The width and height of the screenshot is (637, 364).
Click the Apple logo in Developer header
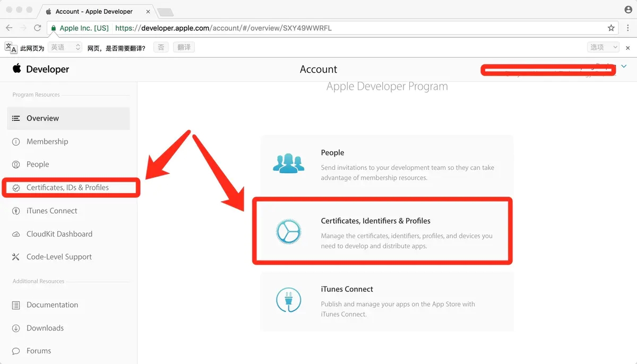click(17, 68)
